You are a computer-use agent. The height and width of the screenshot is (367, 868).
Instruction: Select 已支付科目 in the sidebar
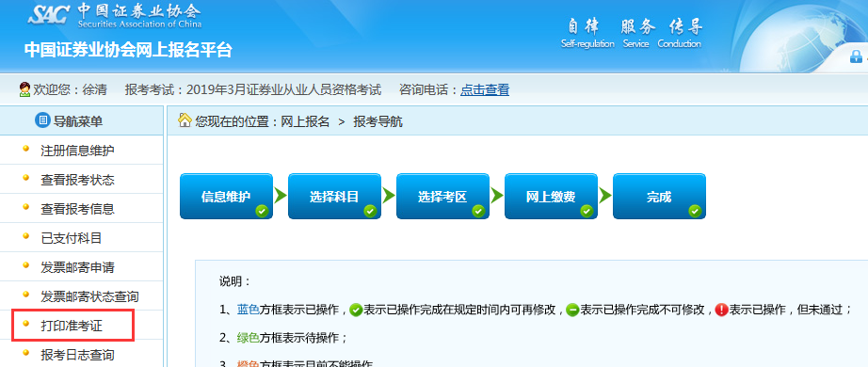pos(72,238)
